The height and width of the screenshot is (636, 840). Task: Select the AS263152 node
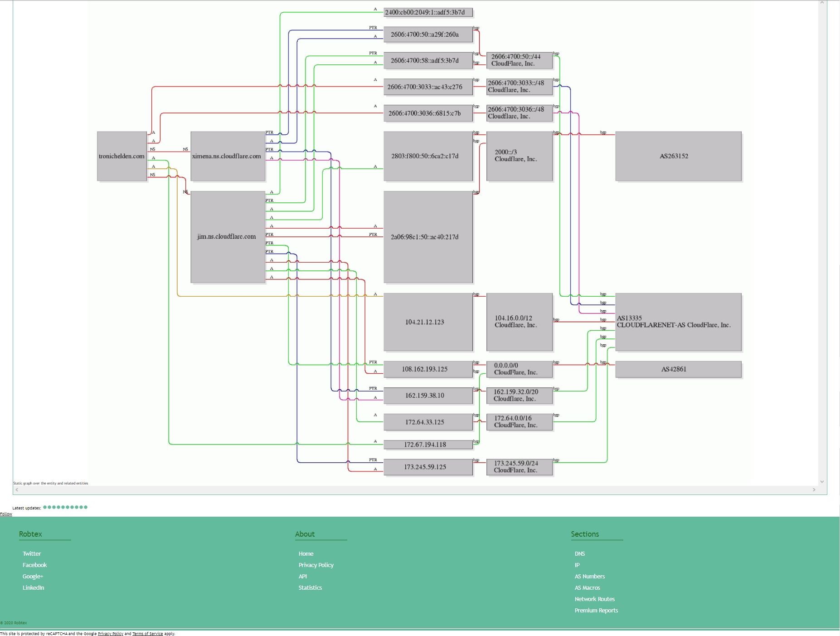tap(679, 156)
